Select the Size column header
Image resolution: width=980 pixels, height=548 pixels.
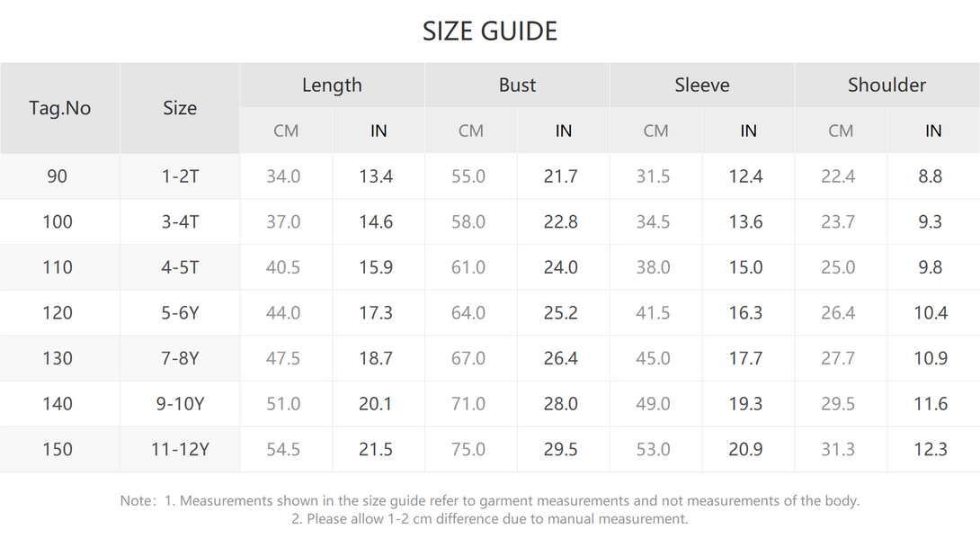pos(180,108)
